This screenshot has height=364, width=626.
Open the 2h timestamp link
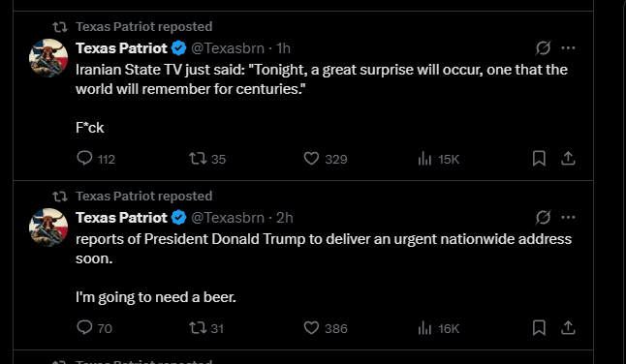285,218
